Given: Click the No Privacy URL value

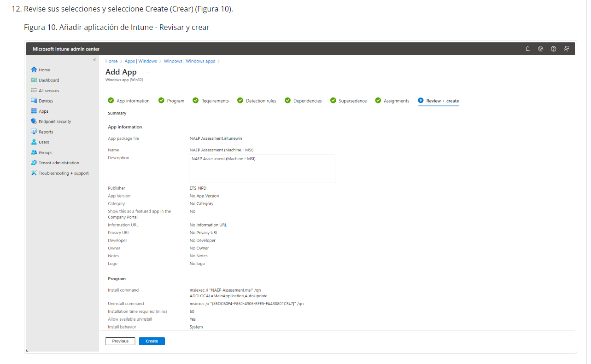Looking at the screenshot, I should coord(204,233).
